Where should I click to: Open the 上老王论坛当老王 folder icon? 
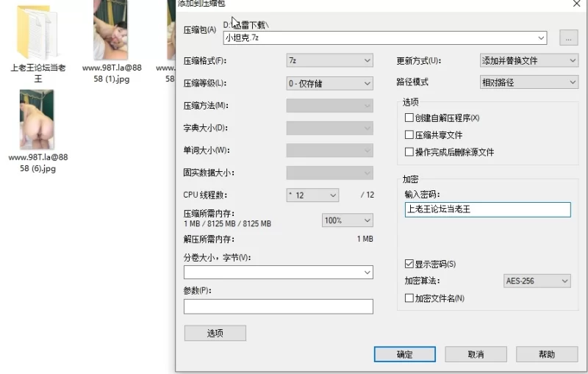pos(37,32)
